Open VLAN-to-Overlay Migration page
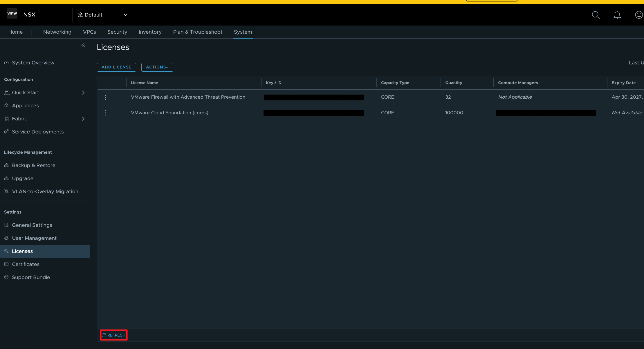 [45, 191]
